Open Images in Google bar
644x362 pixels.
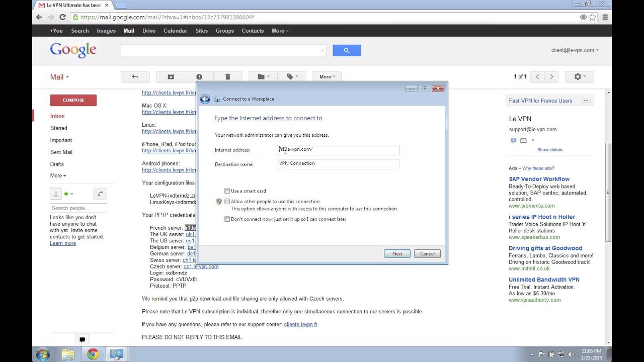[x=106, y=31]
